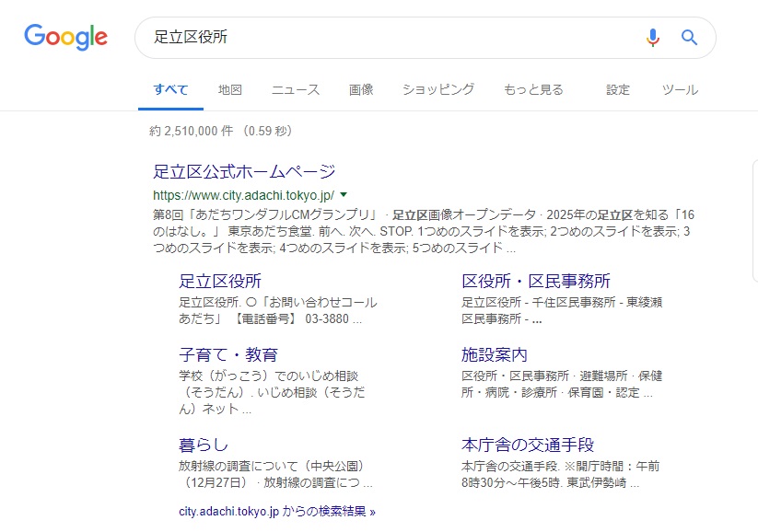
Task: Open the 施設案内 sitelink
Action: click(494, 354)
